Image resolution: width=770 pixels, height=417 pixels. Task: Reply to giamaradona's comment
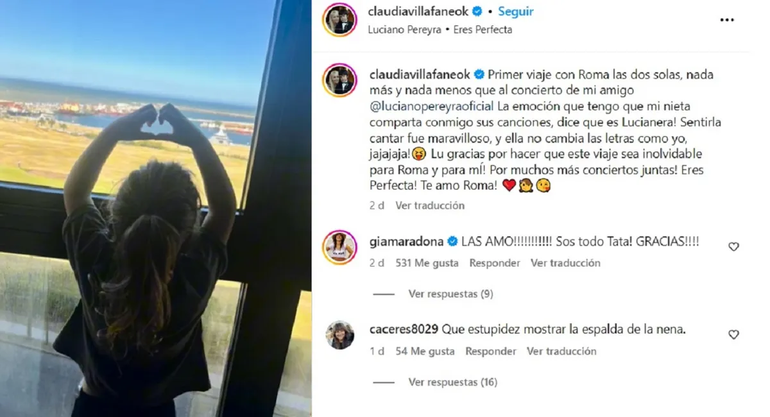tap(495, 263)
